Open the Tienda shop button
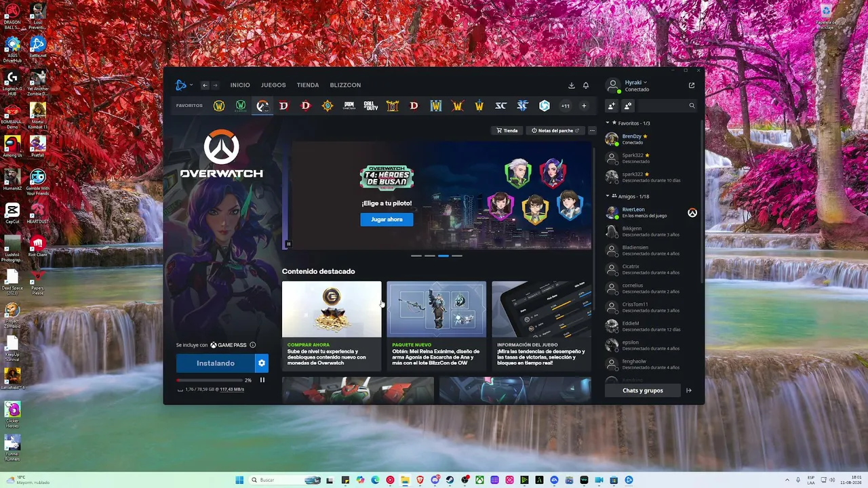This screenshot has height=488, width=868. [507, 131]
